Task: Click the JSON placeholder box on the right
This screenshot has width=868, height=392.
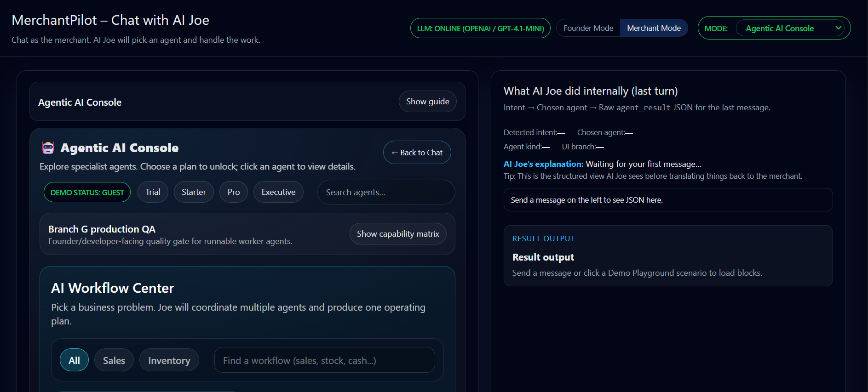Action: coord(668,200)
